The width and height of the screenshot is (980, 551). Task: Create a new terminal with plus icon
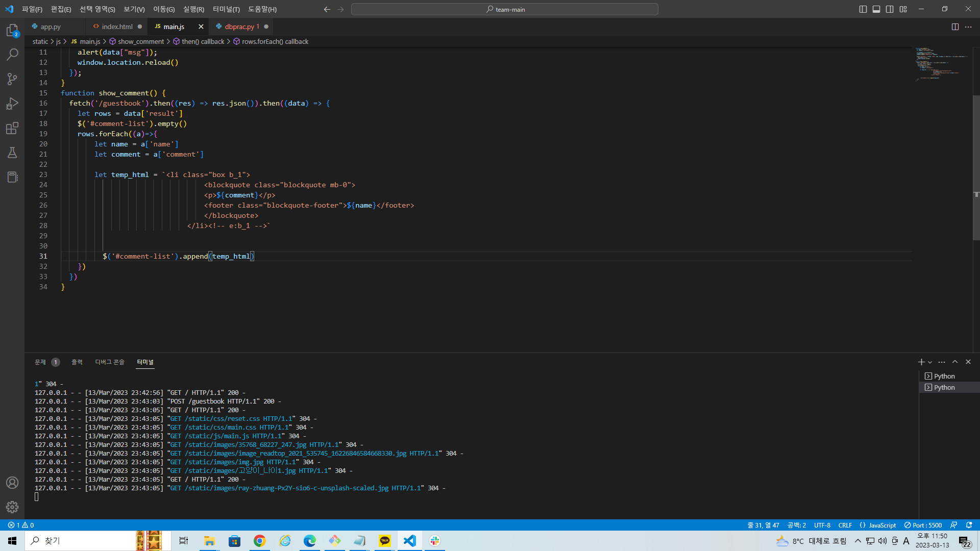coord(921,362)
